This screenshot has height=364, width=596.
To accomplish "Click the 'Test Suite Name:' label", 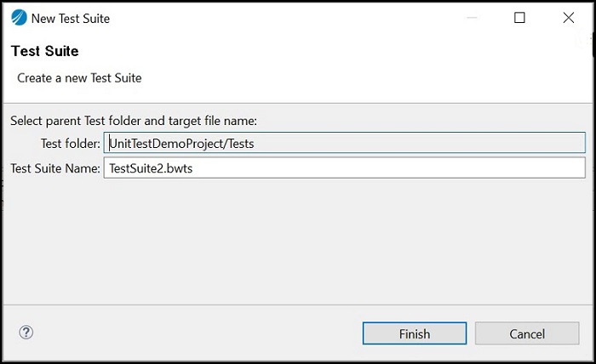I will coord(55,168).
